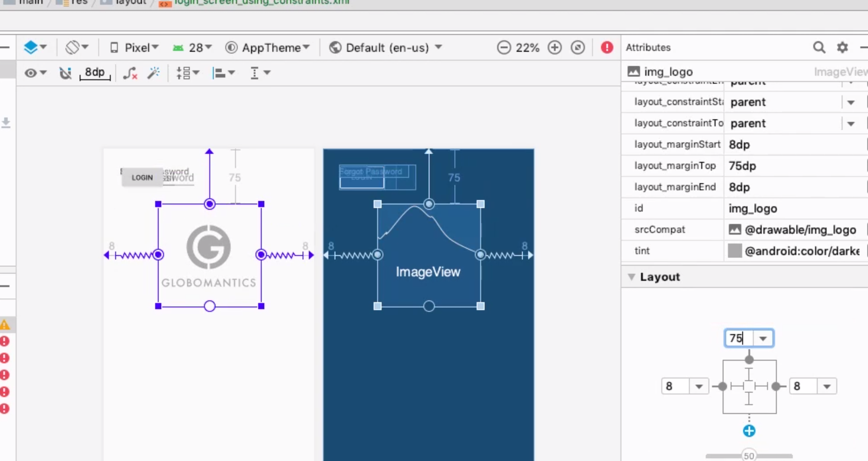Viewport: 868px width, 461px height.
Task: Toggle the autoconnect magnet icon
Action: 65,73
